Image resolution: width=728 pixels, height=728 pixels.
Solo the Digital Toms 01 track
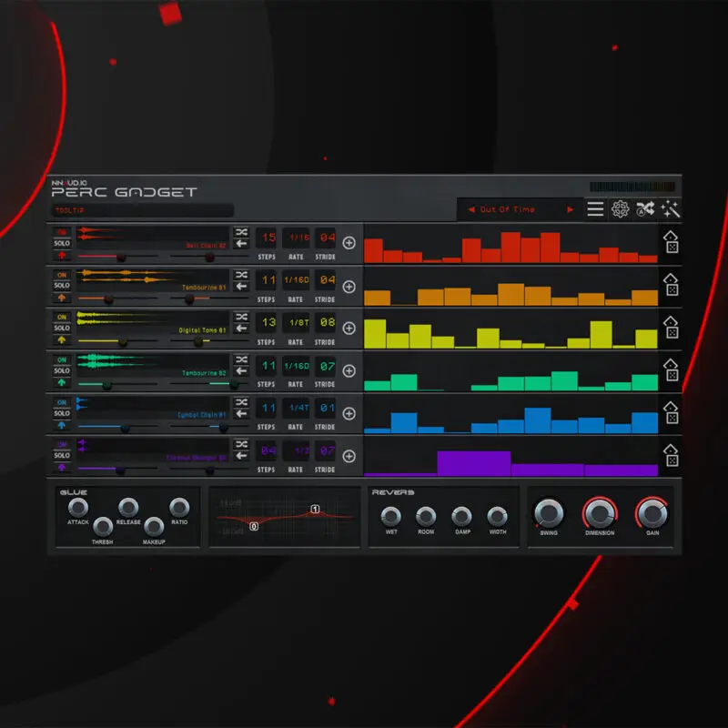[x=62, y=329]
